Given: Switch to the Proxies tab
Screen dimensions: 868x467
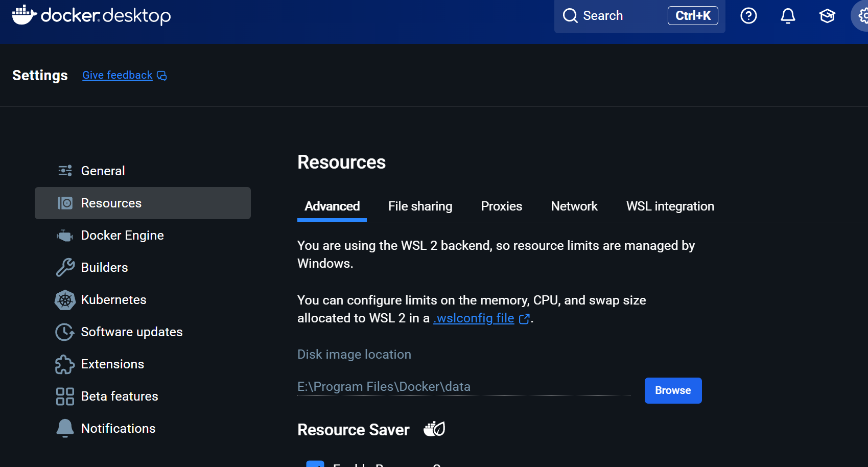Looking at the screenshot, I should tap(502, 206).
